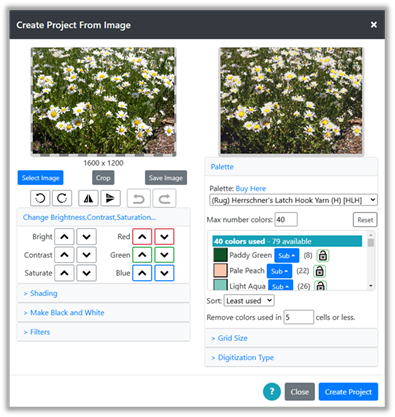Increase Blue with up arrow
The height and width of the screenshot is (417, 395).
(x=142, y=273)
